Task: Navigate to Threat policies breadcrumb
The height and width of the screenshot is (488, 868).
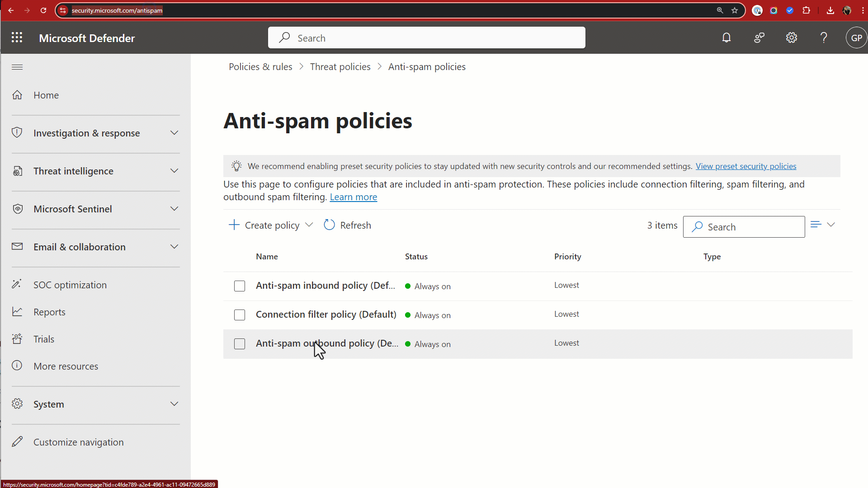Action: coord(340,67)
